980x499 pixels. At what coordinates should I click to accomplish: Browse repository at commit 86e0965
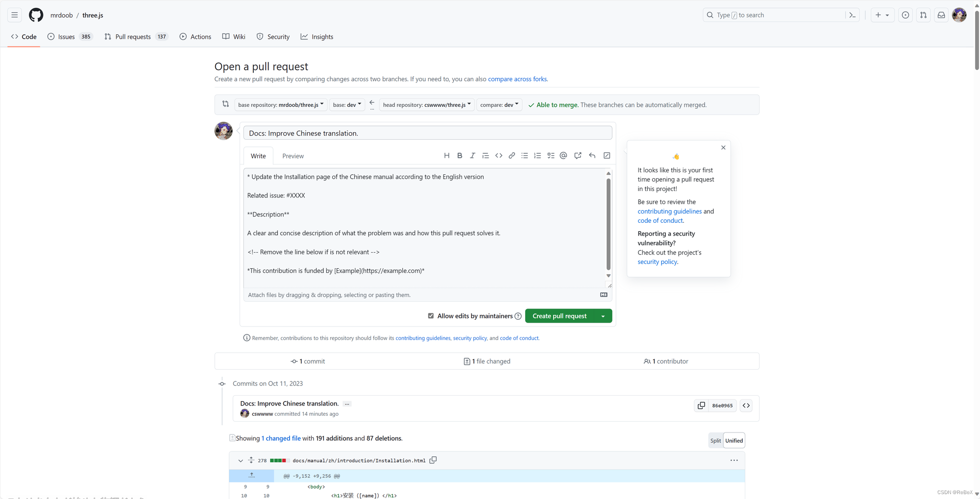tap(746, 405)
